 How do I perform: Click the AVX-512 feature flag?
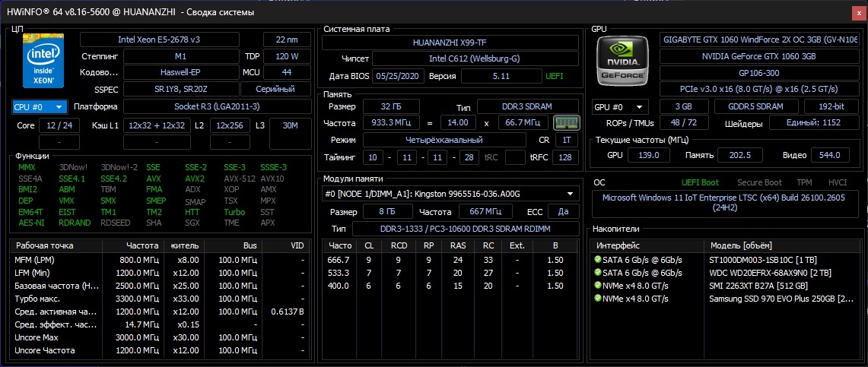coord(239,179)
